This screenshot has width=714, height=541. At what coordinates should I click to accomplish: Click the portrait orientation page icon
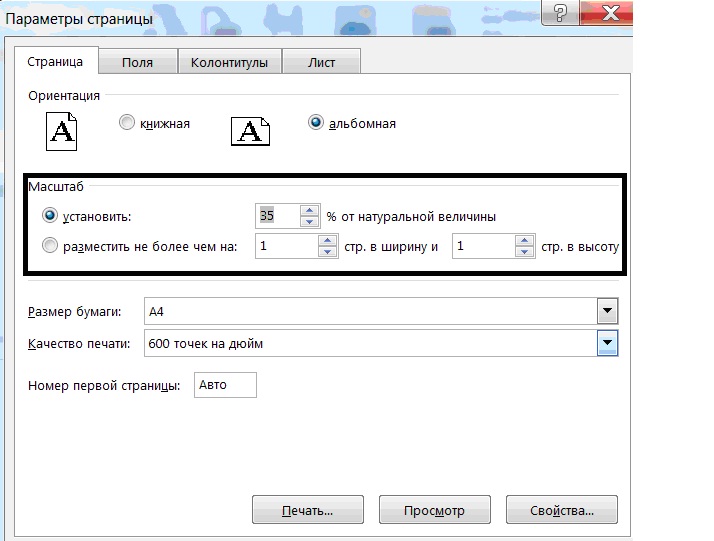(62, 129)
